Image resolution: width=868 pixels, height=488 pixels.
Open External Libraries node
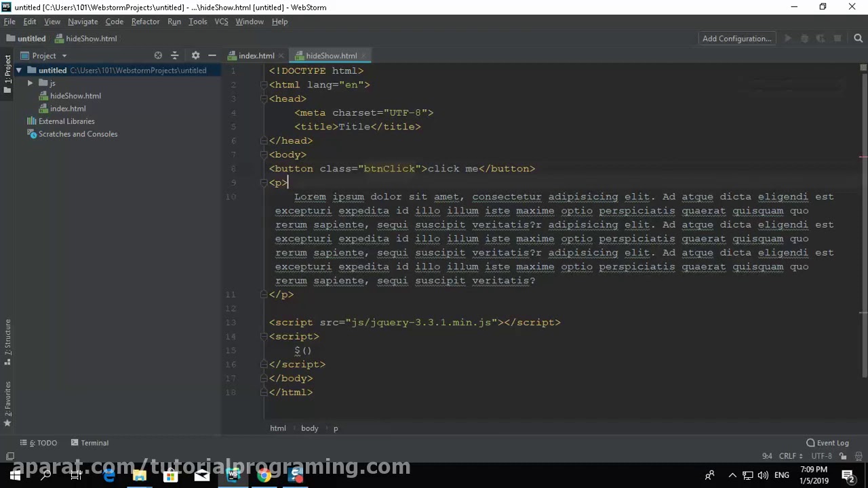(x=66, y=121)
